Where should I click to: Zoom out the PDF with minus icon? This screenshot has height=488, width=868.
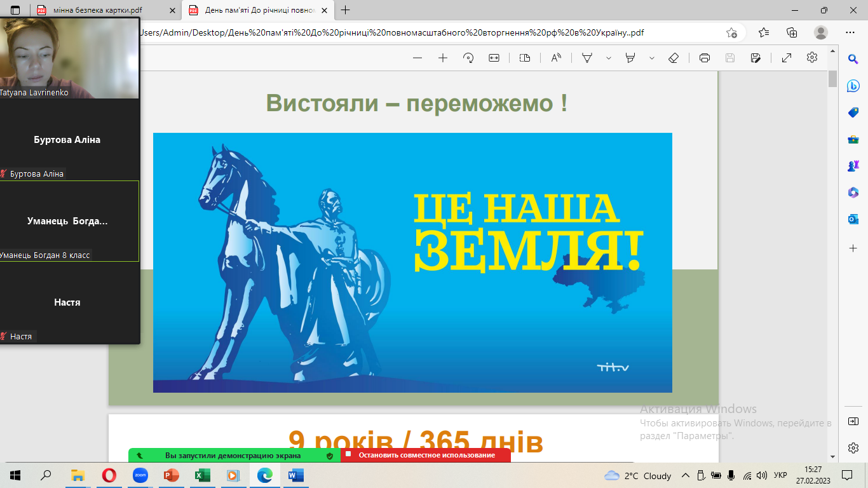(417, 58)
